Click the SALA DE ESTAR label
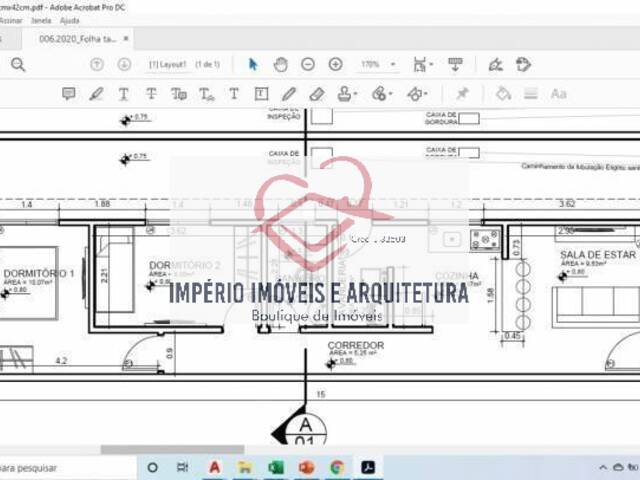Viewport: 640px width, 480px height. [x=598, y=255]
